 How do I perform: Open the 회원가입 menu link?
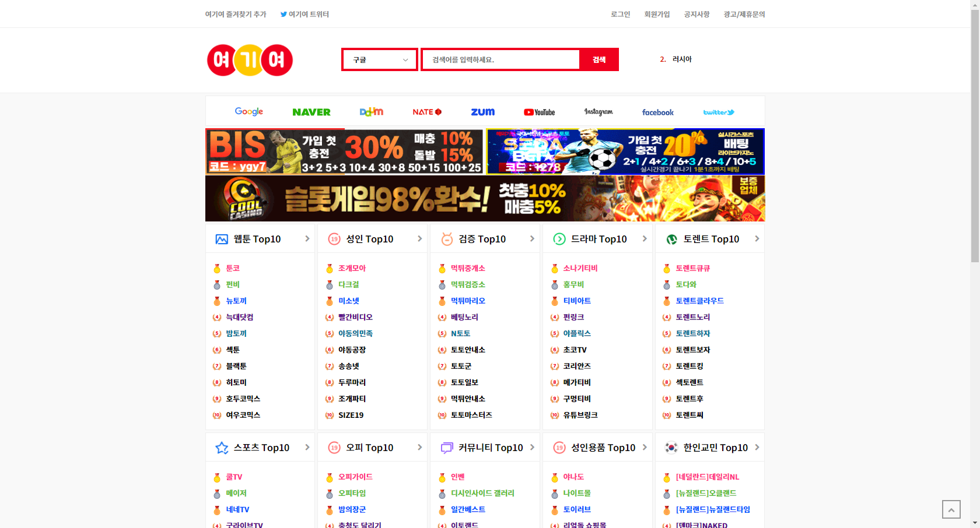(657, 14)
